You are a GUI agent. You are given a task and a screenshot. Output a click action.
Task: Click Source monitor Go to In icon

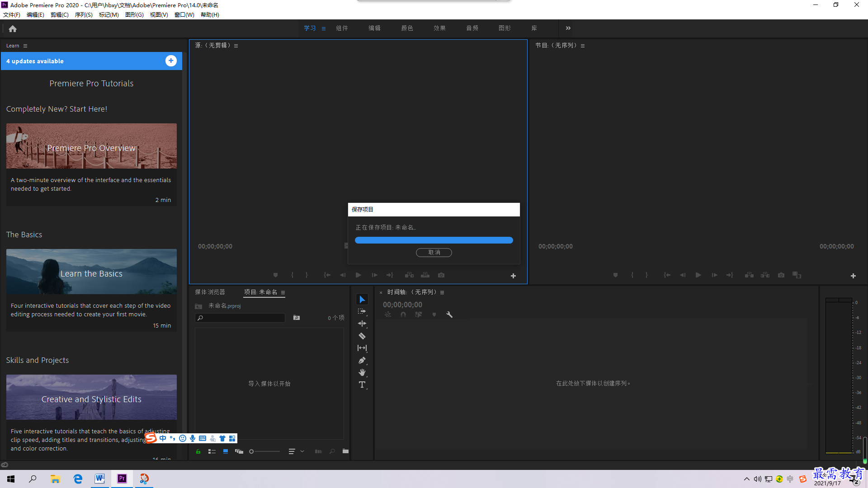327,275
